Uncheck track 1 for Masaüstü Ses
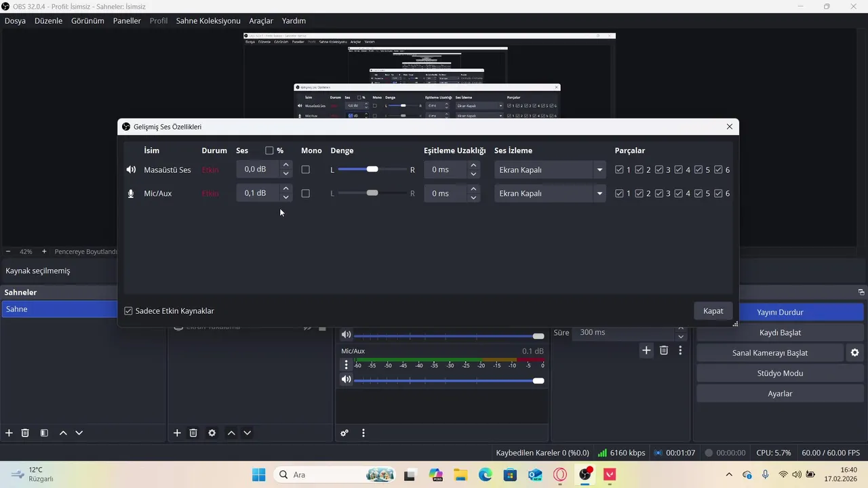Viewport: 868px width, 488px height. coord(619,169)
